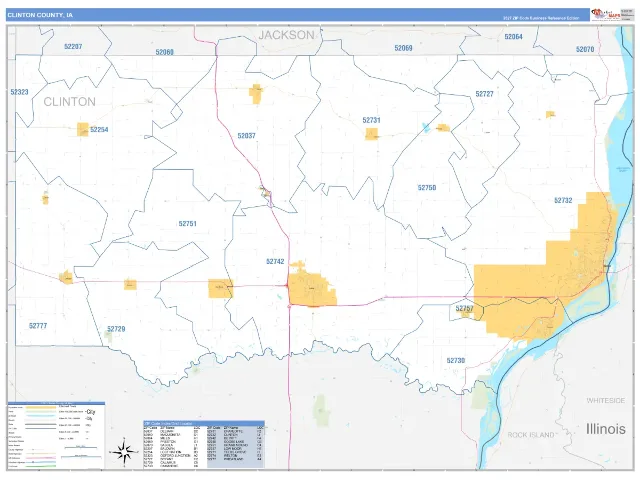The width and height of the screenshot is (640, 480).
Task: Click ZIP code label 52207
Action: [x=73, y=47]
